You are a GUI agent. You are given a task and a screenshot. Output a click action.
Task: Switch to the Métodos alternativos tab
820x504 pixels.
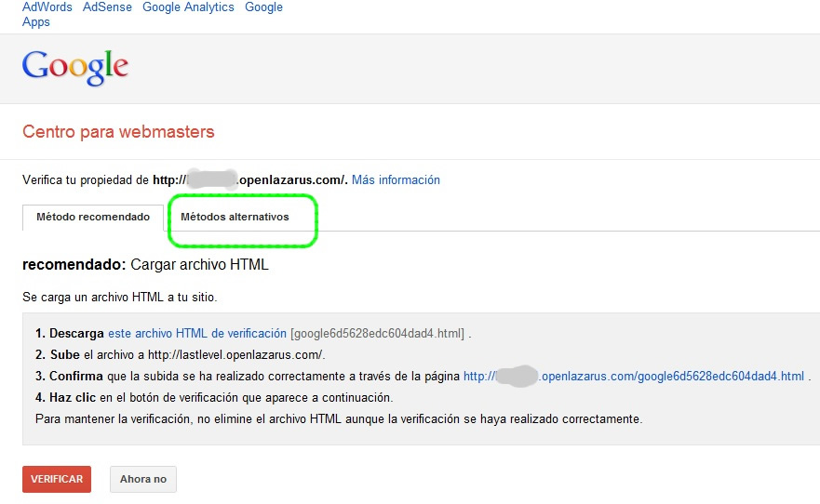pos(235,218)
